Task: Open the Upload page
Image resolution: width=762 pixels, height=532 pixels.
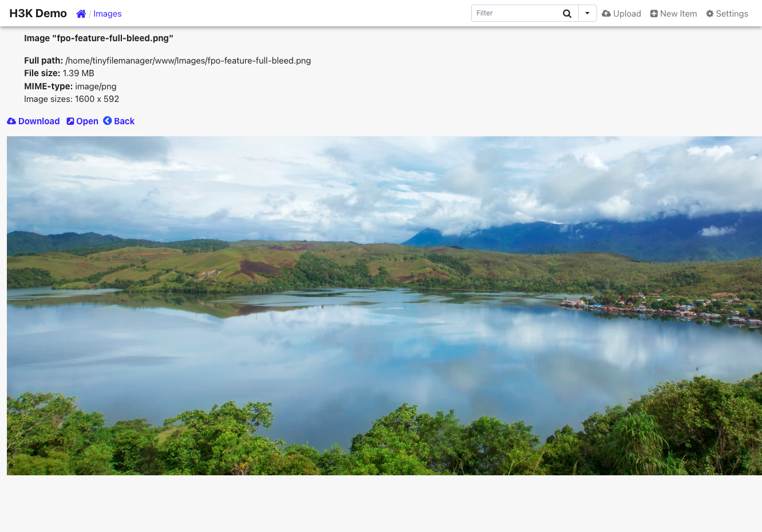Action: tap(621, 14)
